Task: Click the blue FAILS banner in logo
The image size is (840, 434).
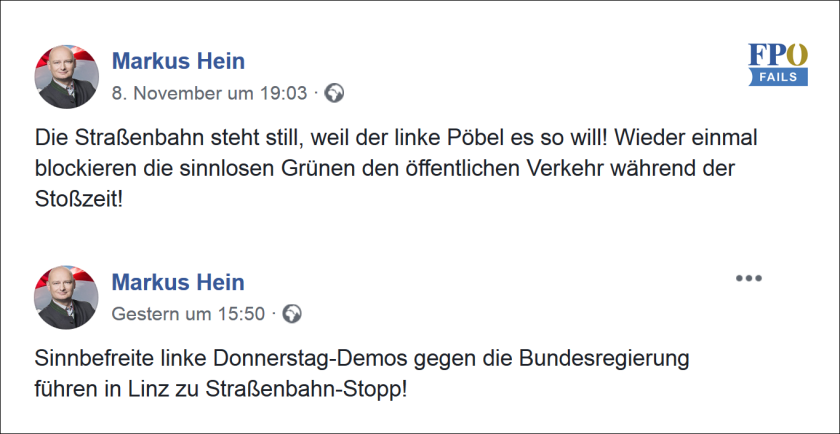Action: pos(778,77)
